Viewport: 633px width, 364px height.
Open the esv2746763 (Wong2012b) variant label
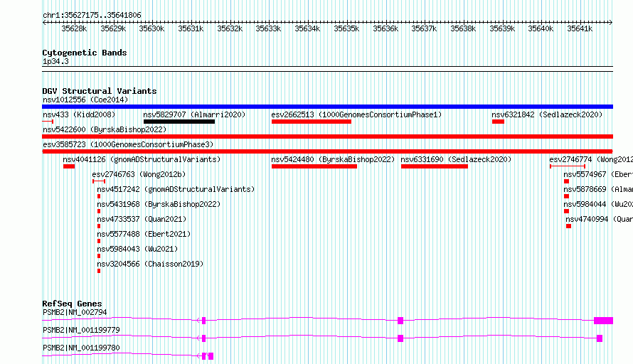(139, 174)
